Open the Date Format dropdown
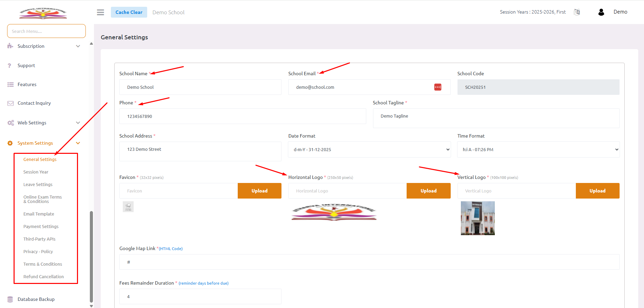 (369, 149)
